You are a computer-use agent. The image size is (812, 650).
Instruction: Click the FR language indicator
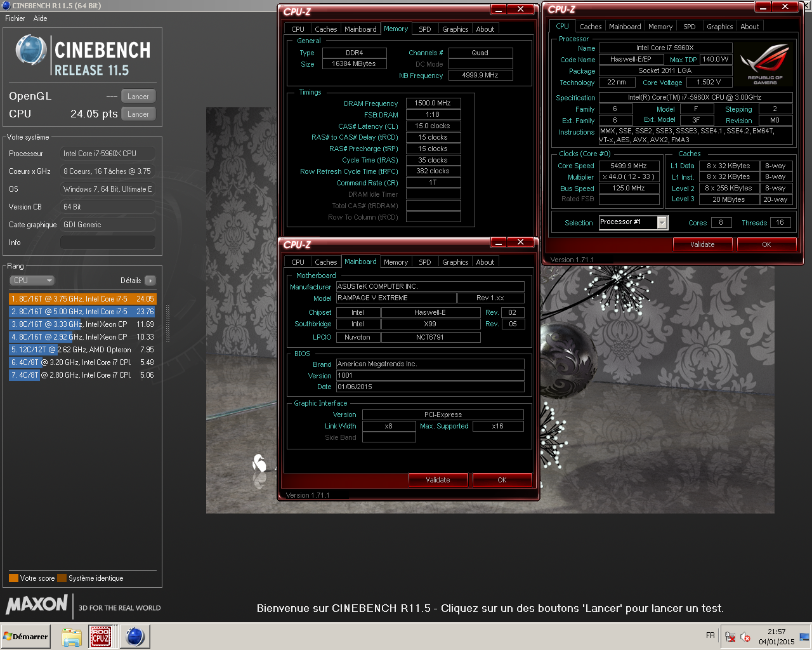click(710, 635)
